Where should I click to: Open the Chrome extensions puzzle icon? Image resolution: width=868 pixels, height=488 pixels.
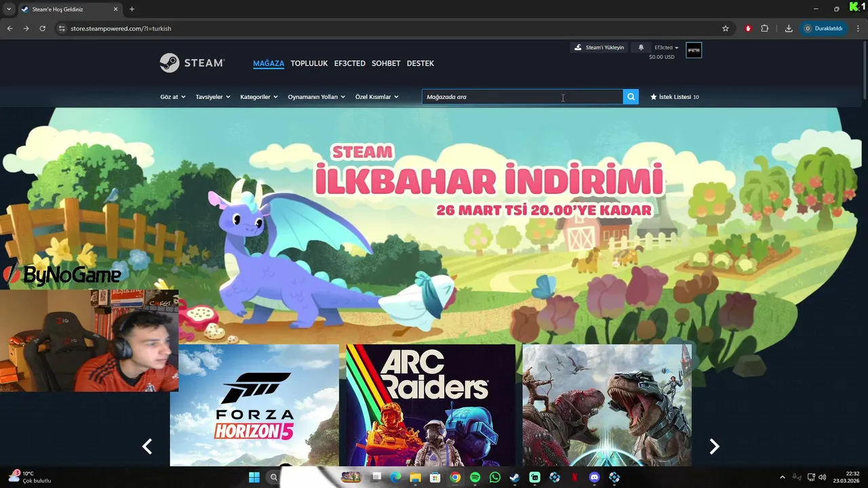765,28
